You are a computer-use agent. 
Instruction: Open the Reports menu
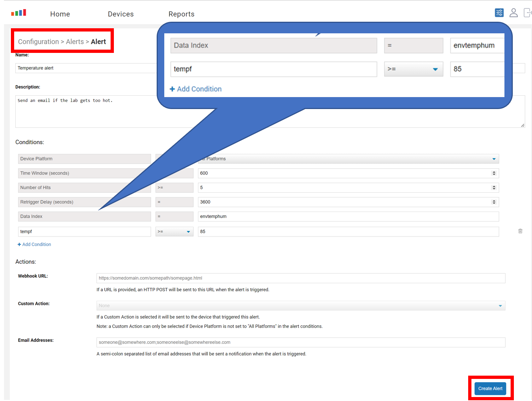(x=181, y=14)
